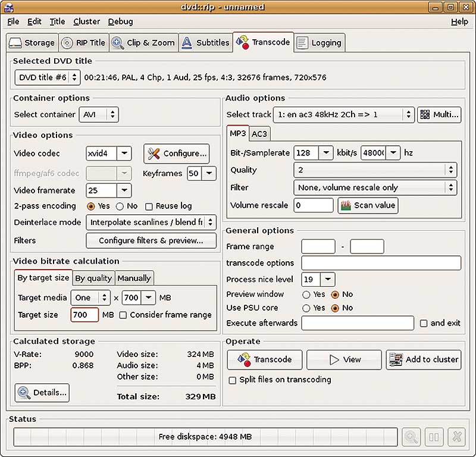This screenshot has height=457, width=476.
Task: Open the Target media One selector
Action: pos(90,298)
